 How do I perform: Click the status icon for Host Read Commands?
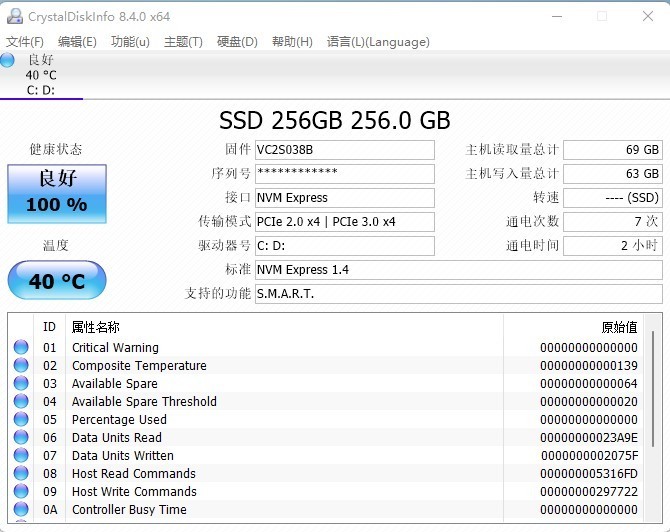pos(21,473)
